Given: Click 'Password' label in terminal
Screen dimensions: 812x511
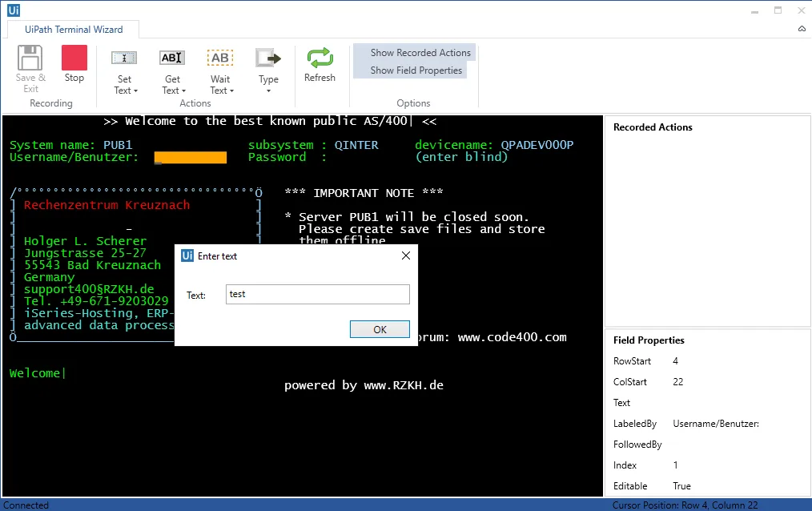Looking at the screenshot, I should point(276,157).
